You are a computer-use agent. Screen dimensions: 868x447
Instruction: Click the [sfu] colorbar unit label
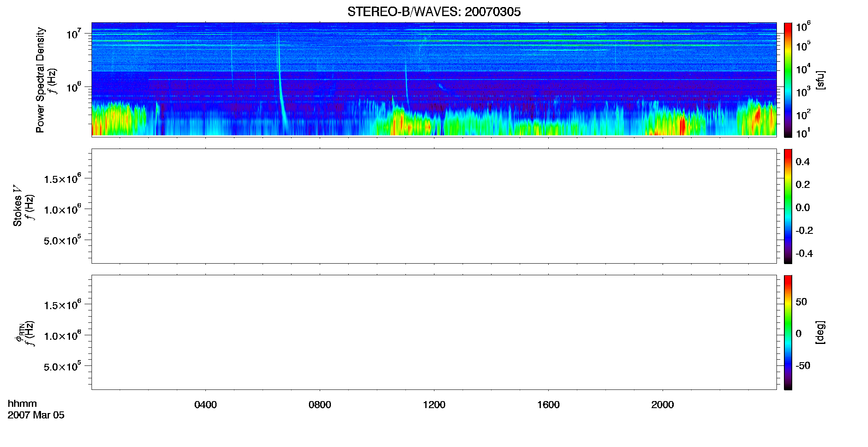[x=820, y=80]
